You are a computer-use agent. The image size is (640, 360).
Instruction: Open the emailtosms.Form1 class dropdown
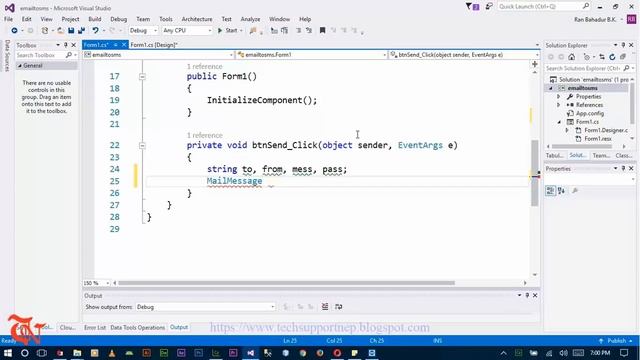[311, 55]
